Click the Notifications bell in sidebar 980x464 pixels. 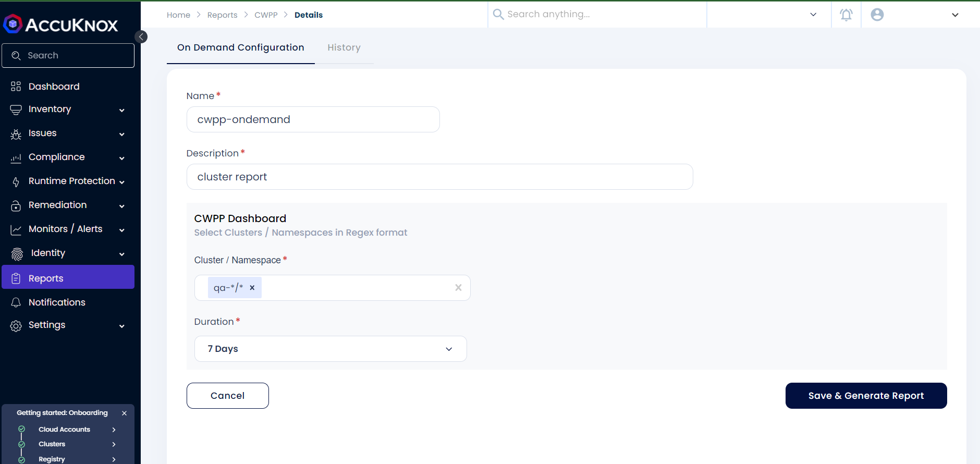pos(16,302)
